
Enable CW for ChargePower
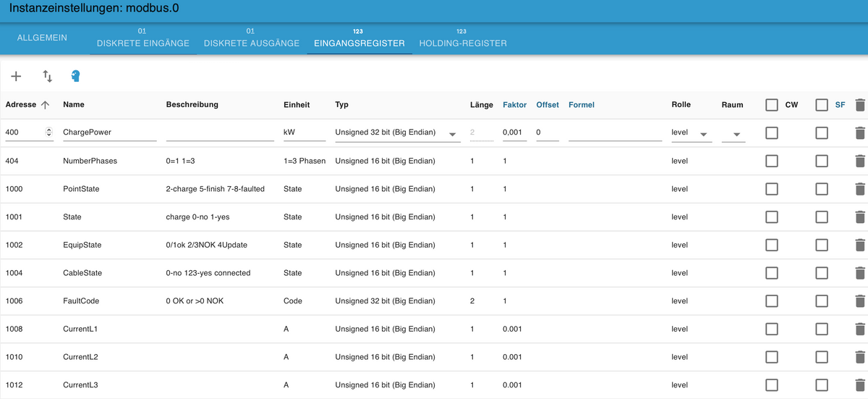pos(772,133)
